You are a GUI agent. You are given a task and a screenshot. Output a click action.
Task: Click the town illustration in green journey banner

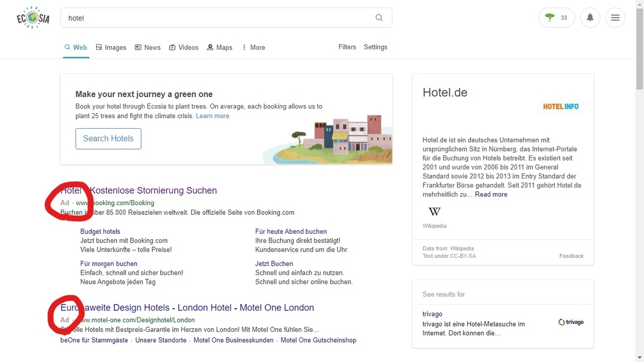(x=327, y=139)
